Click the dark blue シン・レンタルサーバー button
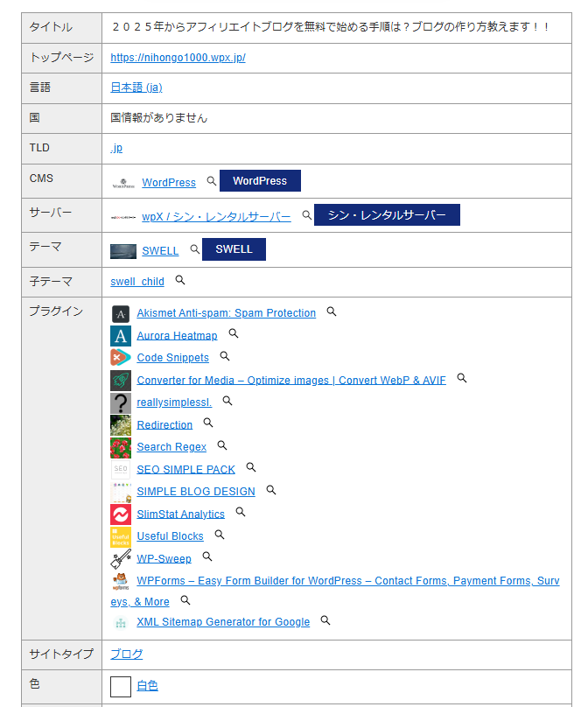Image resolution: width=588 pixels, height=707 pixels. pyautogui.click(x=387, y=214)
